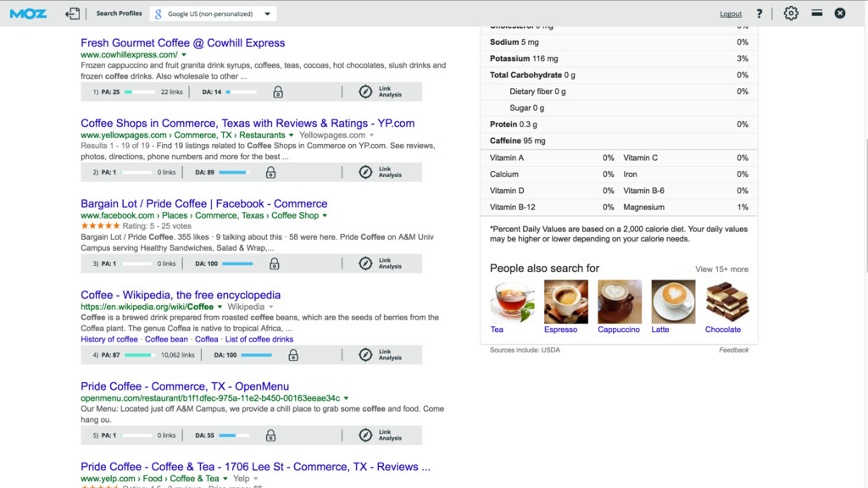868x488 pixels.
Task: Open Fresh Gourmet Coffee @ Cowhill Express result
Action: pyautogui.click(x=183, y=42)
